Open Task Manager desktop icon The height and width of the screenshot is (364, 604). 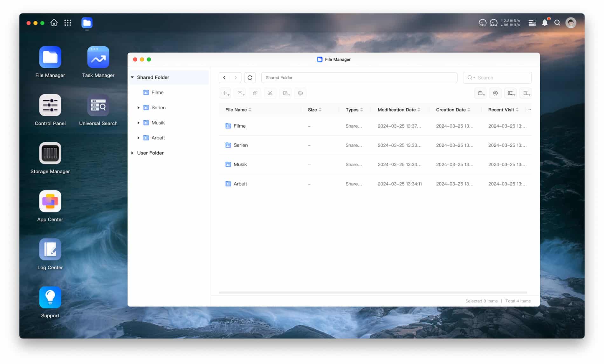(x=98, y=57)
